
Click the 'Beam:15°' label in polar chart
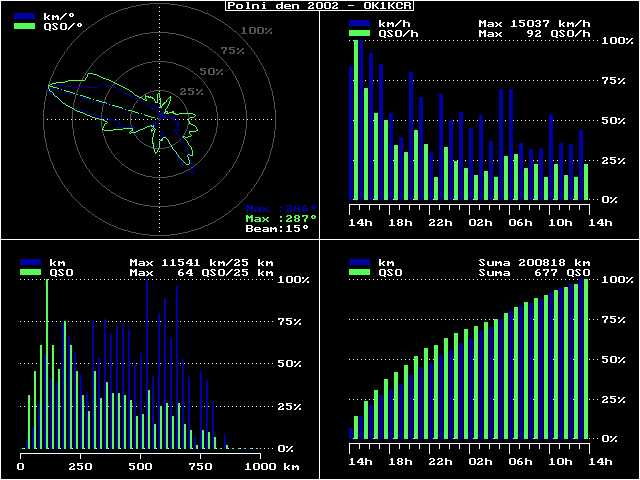(276, 229)
